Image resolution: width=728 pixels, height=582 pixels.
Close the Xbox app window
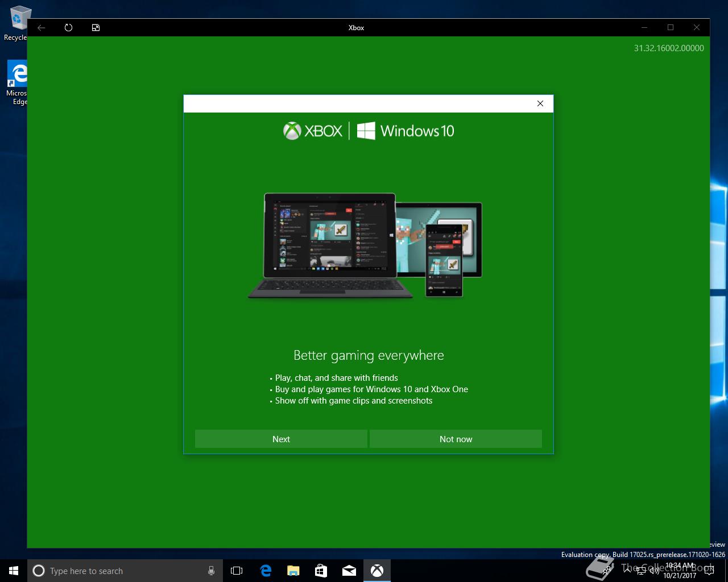[x=697, y=27]
